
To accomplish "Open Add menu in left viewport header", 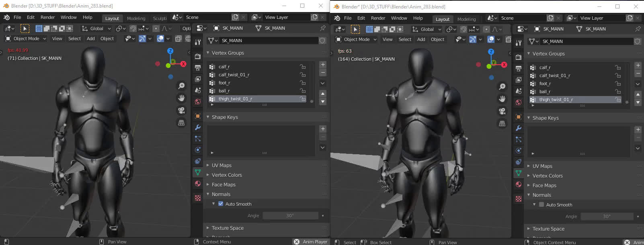I will (x=91, y=39).
